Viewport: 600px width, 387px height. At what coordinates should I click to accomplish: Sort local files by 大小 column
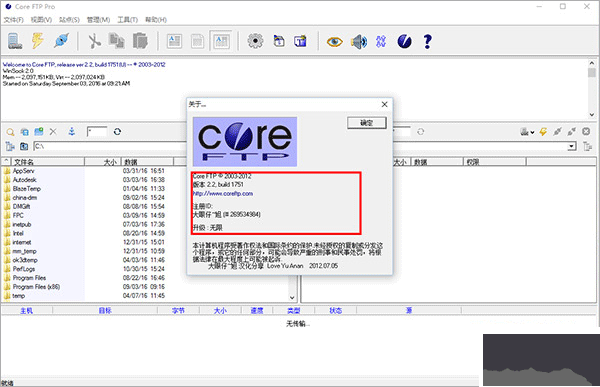(103, 162)
